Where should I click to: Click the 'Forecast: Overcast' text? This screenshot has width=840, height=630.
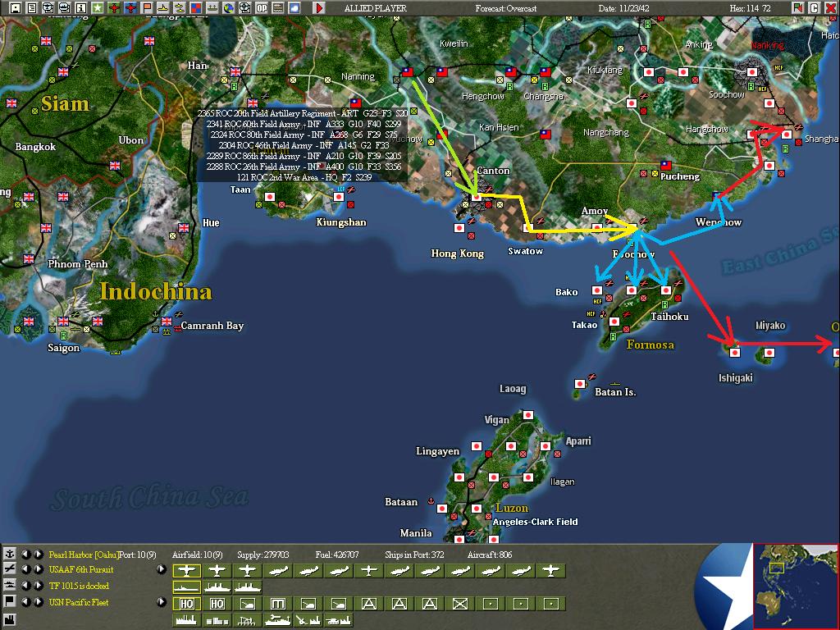(x=506, y=8)
